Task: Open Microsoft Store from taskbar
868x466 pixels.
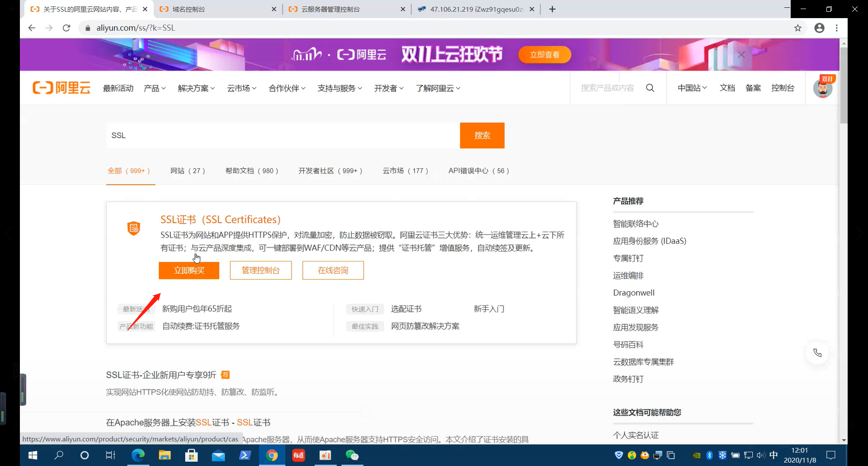Action: [x=191, y=455]
